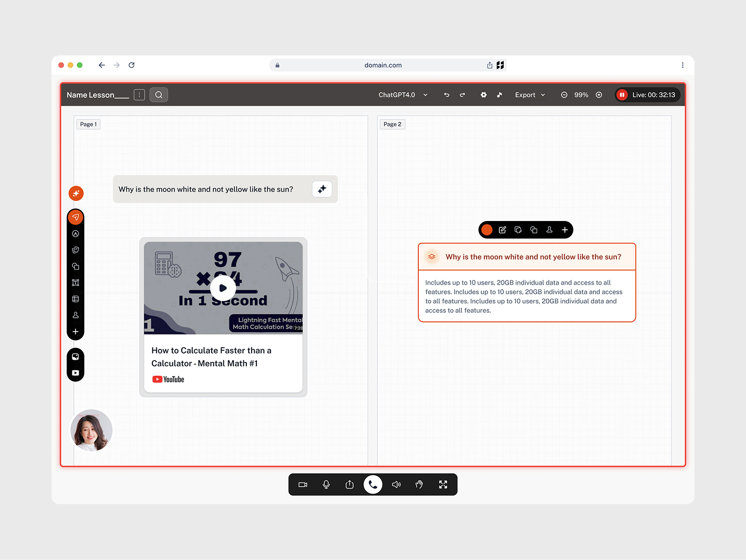Toggle the camera on or off
Image resolution: width=746 pixels, height=560 pixels.
click(303, 484)
